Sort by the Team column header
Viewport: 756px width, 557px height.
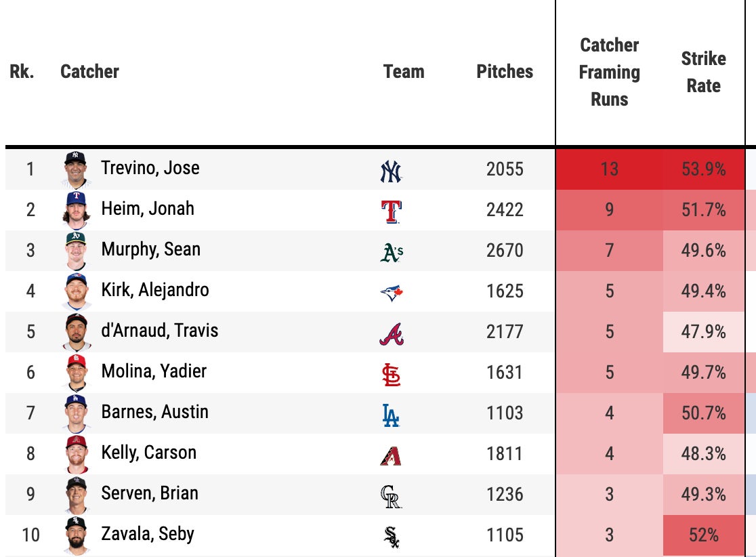[404, 72]
